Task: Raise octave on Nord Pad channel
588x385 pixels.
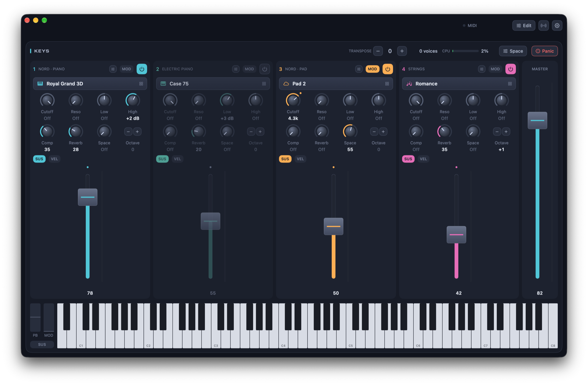Action: [x=383, y=132]
